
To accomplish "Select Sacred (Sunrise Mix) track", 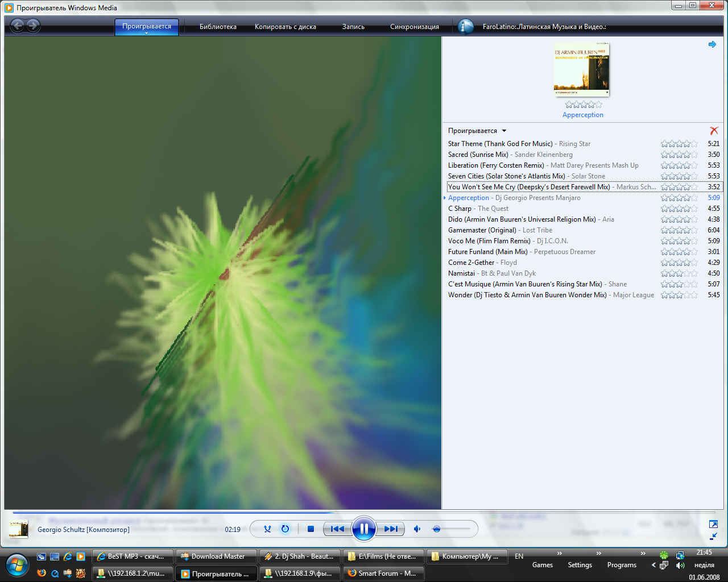I will pos(584,155).
